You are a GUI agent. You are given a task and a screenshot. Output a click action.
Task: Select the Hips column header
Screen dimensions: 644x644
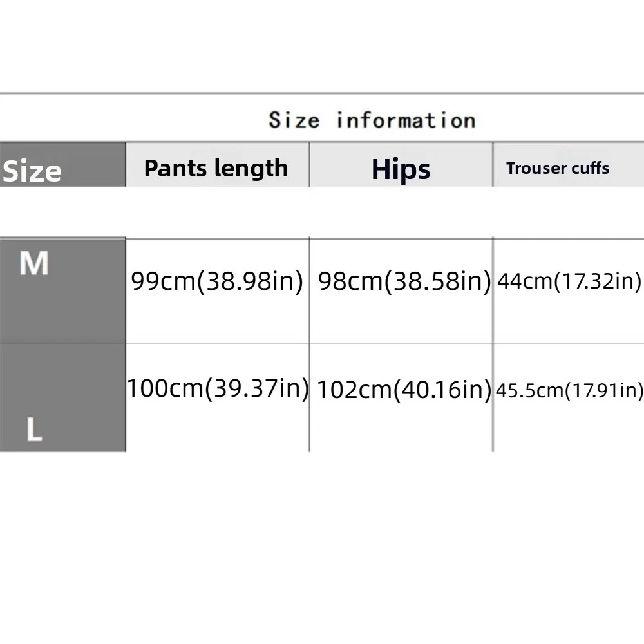(401, 169)
